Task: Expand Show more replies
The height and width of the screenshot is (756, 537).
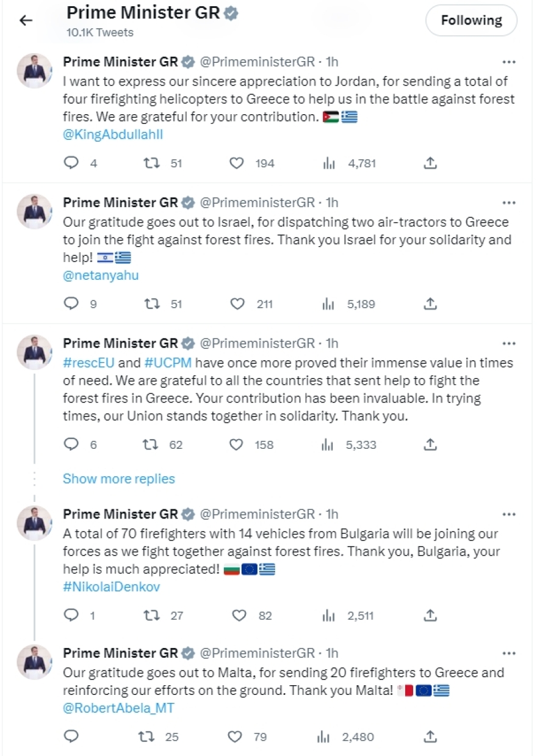Action: [118, 479]
